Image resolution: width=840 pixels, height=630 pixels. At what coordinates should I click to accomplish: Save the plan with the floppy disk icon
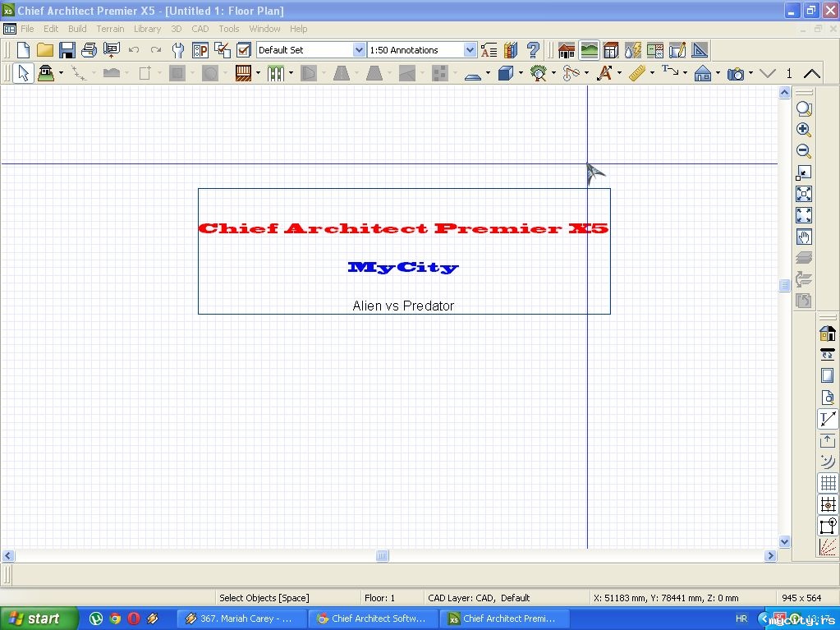pyautogui.click(x=67, y=50)
